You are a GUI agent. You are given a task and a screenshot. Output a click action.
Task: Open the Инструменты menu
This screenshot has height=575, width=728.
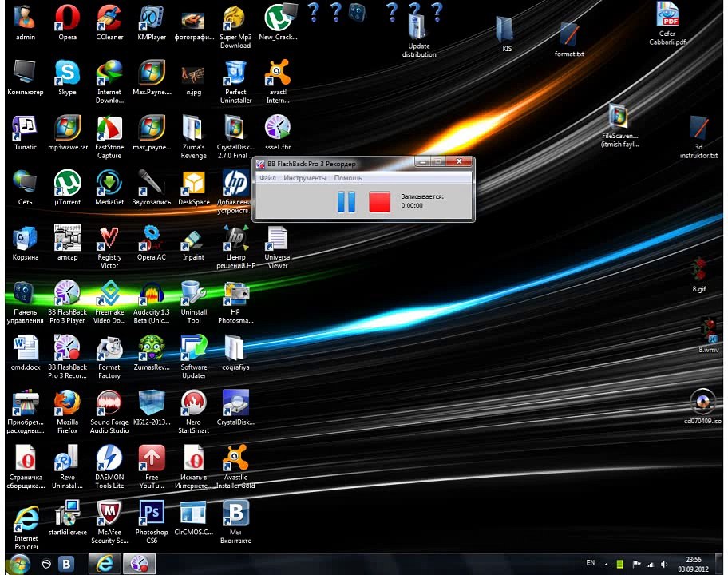pyautogui.click(x=305, y=178)
